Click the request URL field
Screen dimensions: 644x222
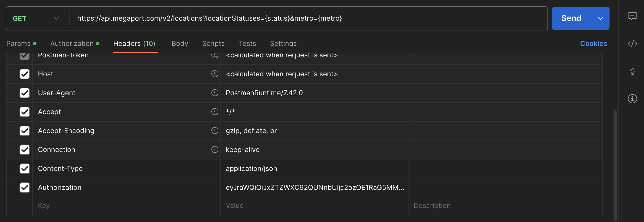click(309, 18)
